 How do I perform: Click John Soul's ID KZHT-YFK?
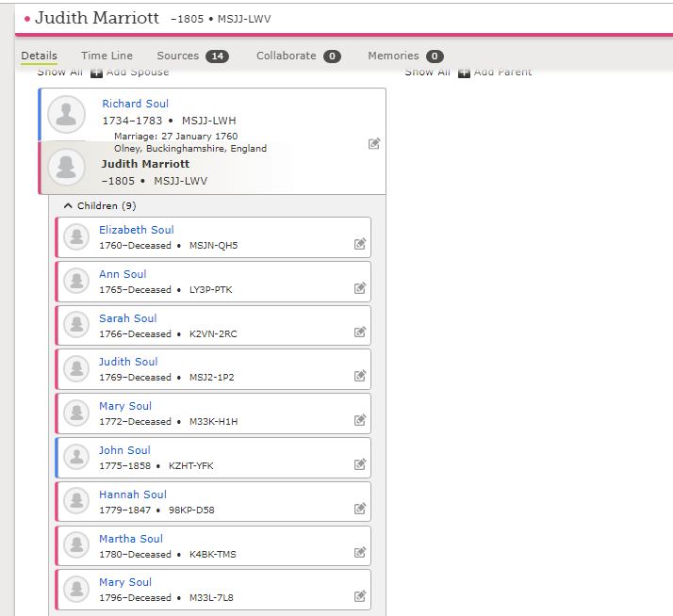191,465
